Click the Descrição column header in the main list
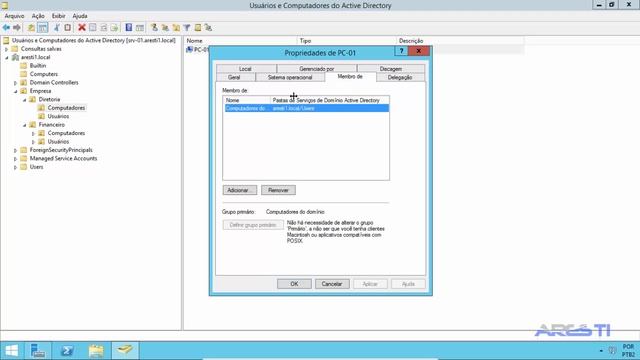The image size is (640, 360). tap(460, 41)
